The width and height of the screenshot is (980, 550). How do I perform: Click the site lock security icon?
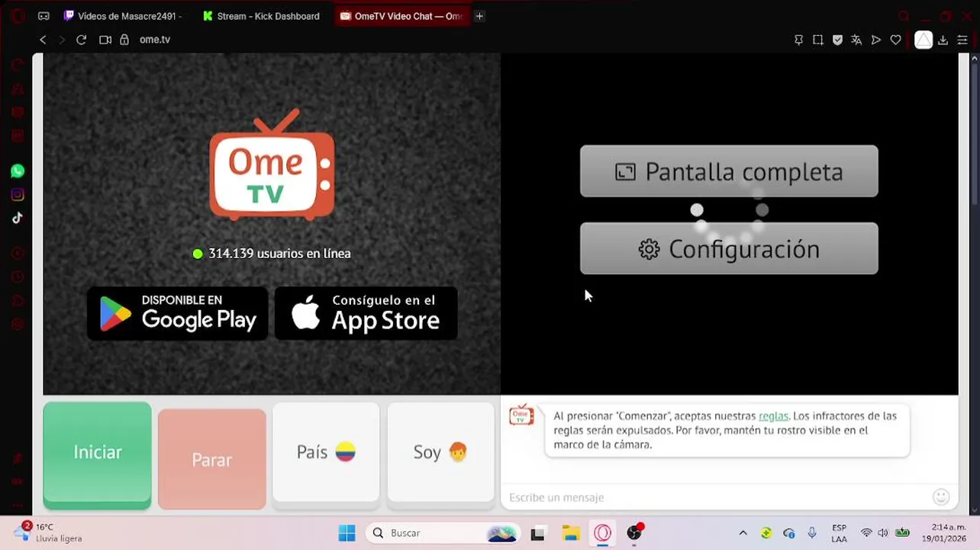[124, 40]
